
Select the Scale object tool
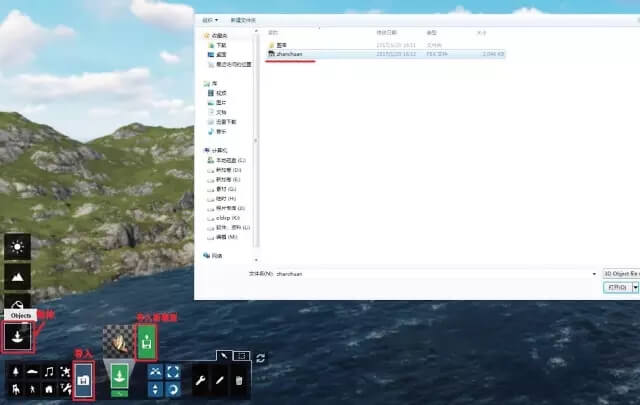(x=175, y=371)
